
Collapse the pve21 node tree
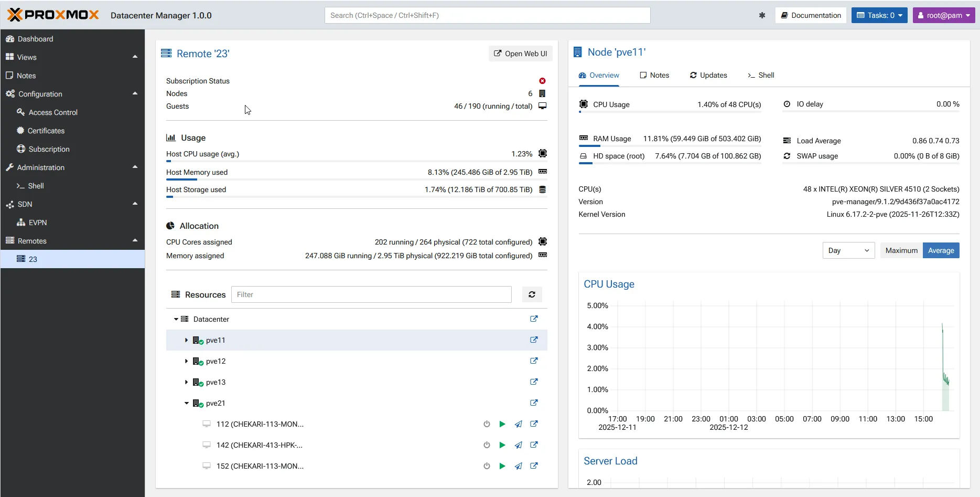186,403
